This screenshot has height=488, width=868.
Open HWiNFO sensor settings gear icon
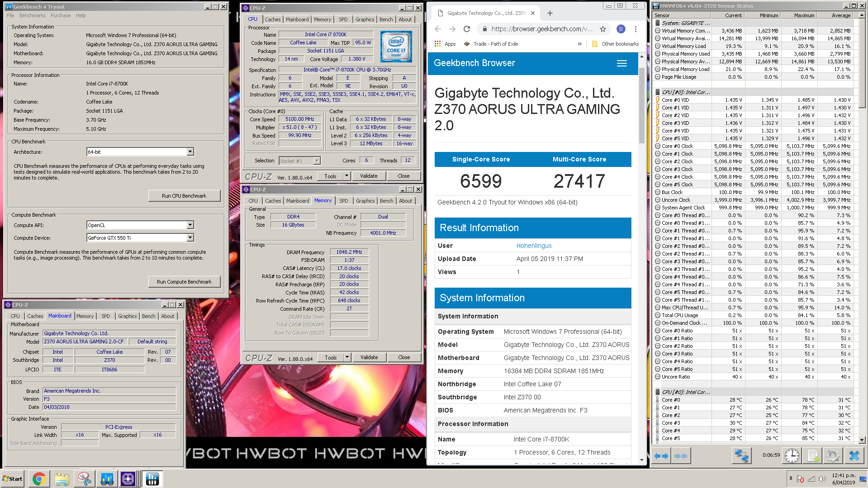click(833, 456)
